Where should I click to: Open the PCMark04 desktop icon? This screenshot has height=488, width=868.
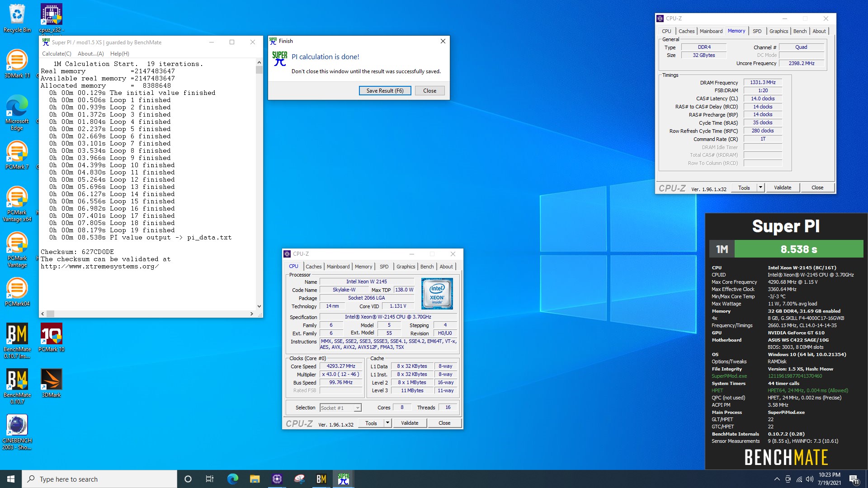(17, 291)
